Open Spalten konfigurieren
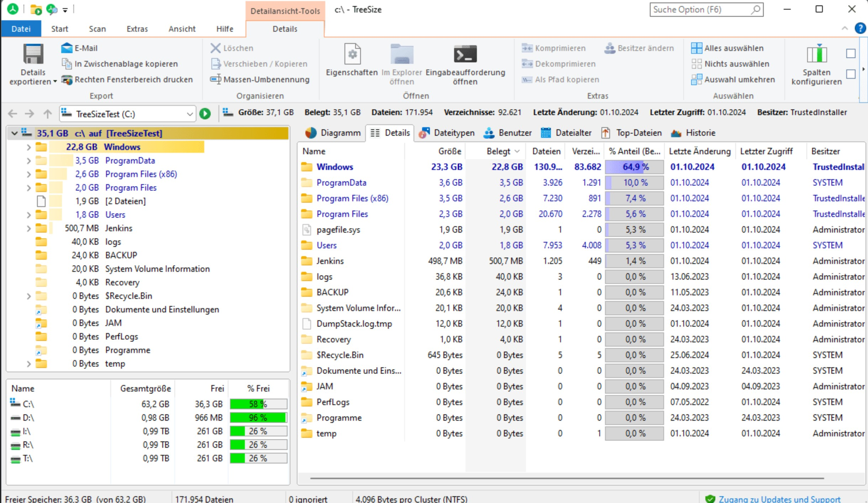Screen dimensions: 868x503 (x=816, y=64)
